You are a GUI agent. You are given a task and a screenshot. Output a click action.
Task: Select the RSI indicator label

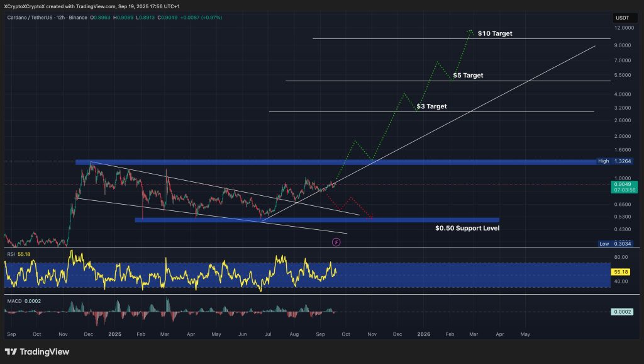(11, 254)
